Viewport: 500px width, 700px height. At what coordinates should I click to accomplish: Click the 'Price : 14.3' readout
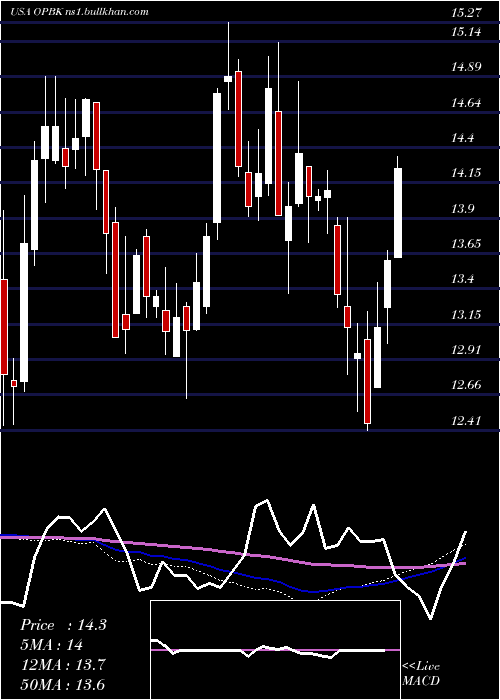click(63, 625)
